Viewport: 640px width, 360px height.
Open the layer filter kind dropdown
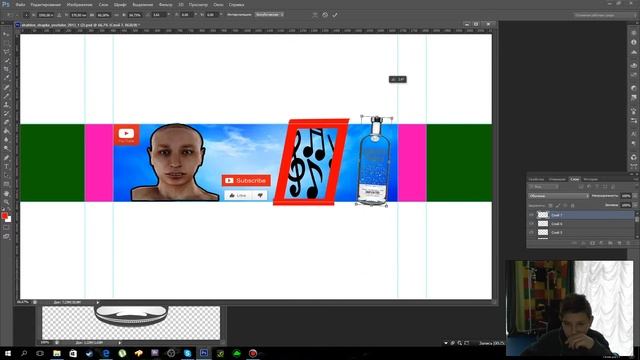click(543, 187)
